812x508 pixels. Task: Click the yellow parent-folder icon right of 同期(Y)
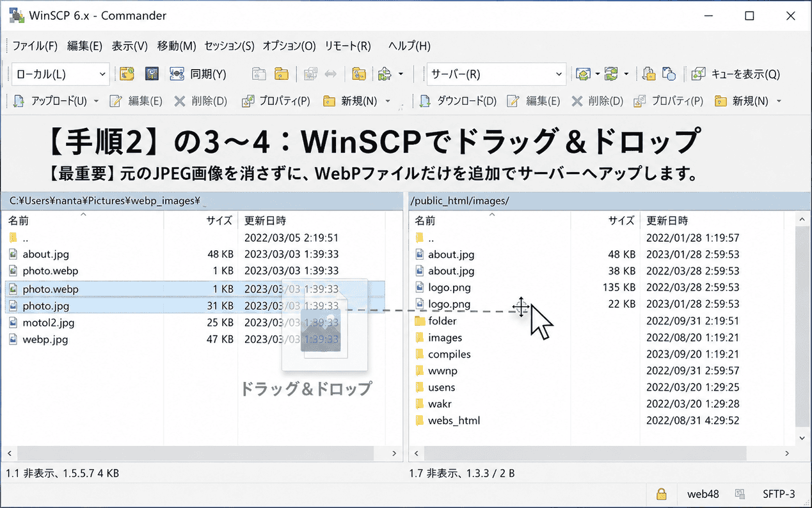(x=281, y=74)
